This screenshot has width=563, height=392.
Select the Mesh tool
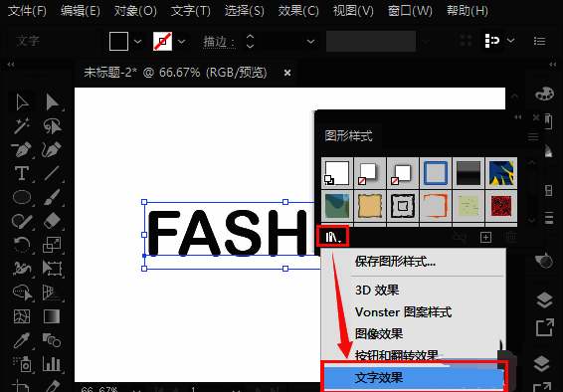[22, 316]
